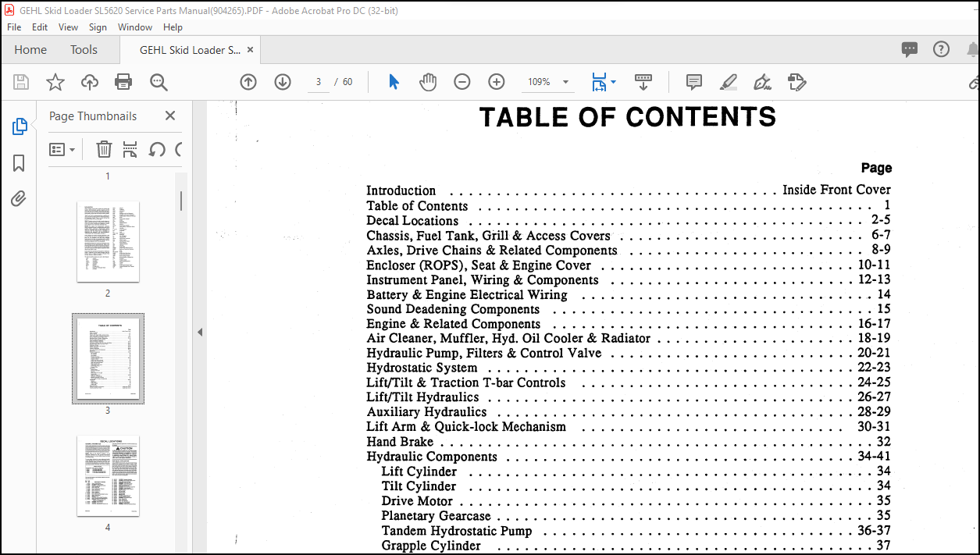Rotate pages counterclockwise in thumbnails panel
The height and width of the screenshot is (555, 980).
(157, 149)
